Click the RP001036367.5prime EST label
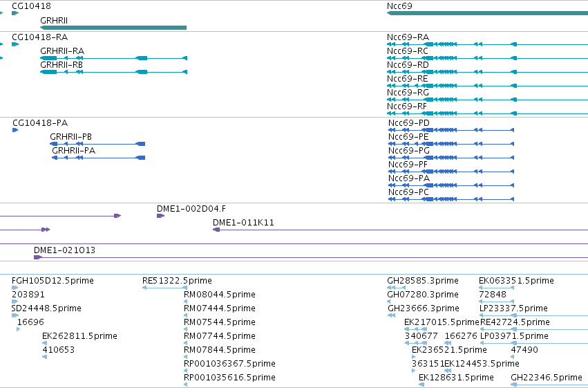Screen dimensions: 588x388 (229, 364)
